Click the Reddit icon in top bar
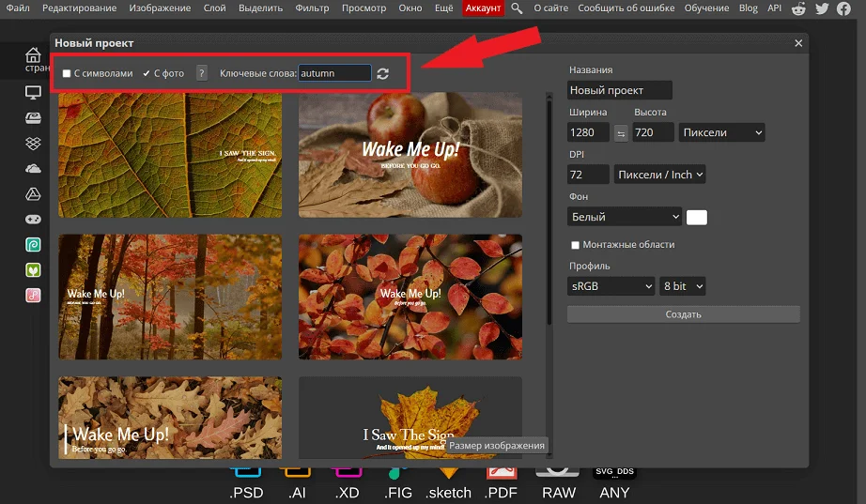This screenshot has height=504, width=866. click(799, 8)
